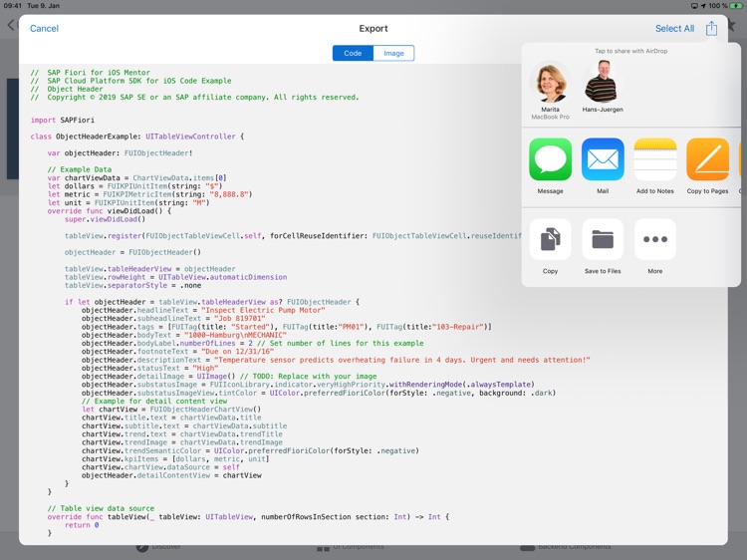747x560 pixels.
Task: Tap the status bar clock 09:41
Action: coord(12,6)
